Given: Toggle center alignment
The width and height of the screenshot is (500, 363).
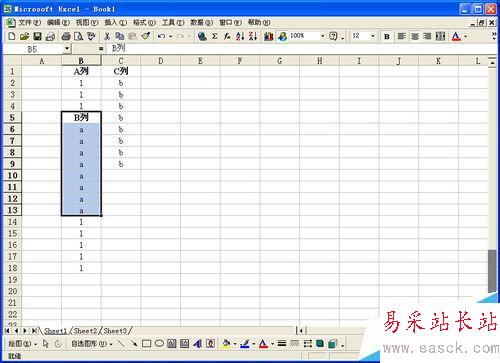Looking at the screenshot, I should [415, 36].
